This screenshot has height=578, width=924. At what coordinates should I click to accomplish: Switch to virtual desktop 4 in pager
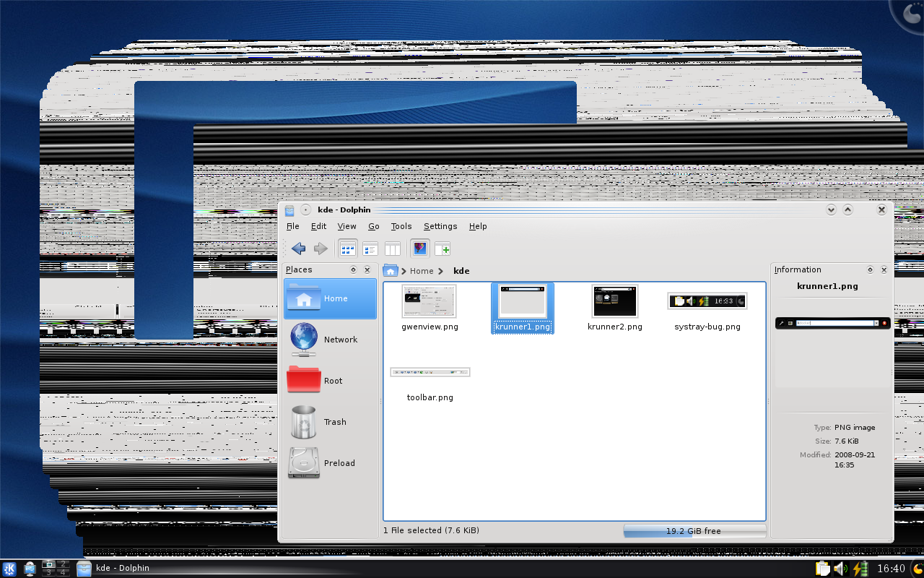coord(63,572)
